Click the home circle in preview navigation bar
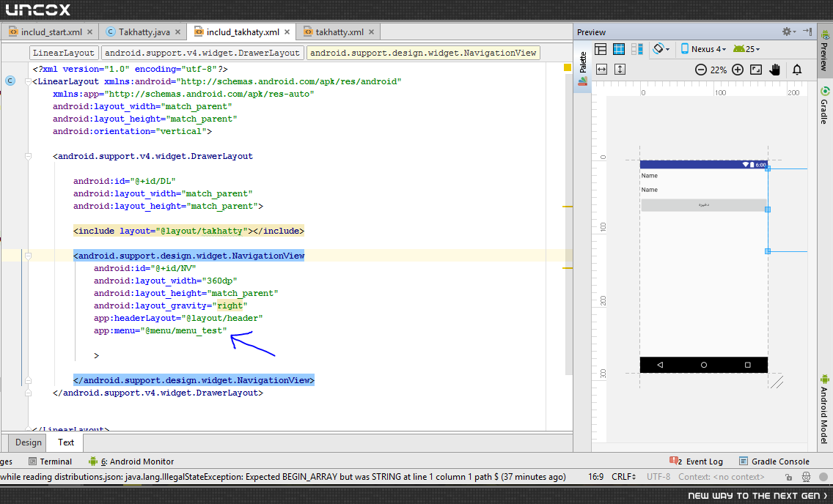 point(704,365)
